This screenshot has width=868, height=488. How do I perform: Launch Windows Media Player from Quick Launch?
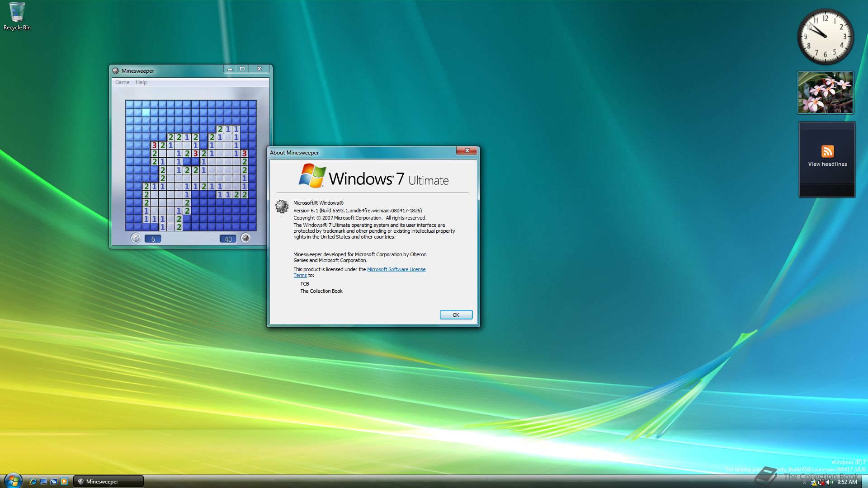click(64, 482)
